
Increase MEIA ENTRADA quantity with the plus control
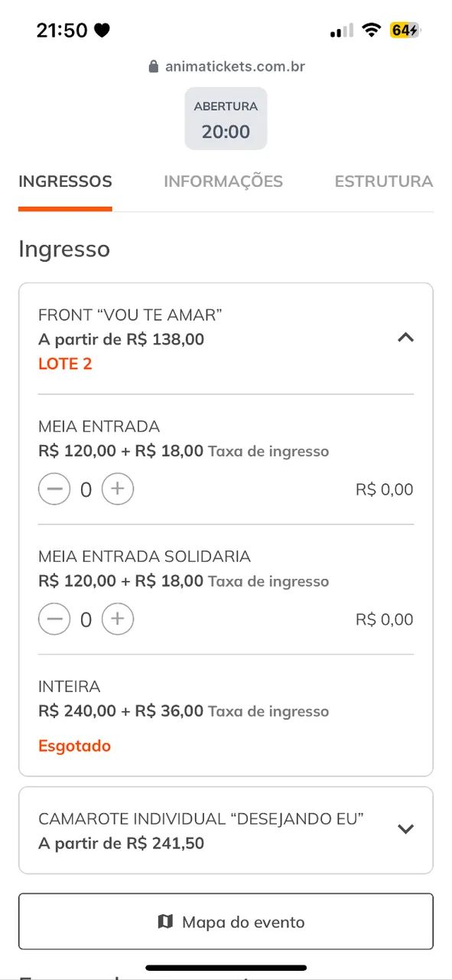117,488
